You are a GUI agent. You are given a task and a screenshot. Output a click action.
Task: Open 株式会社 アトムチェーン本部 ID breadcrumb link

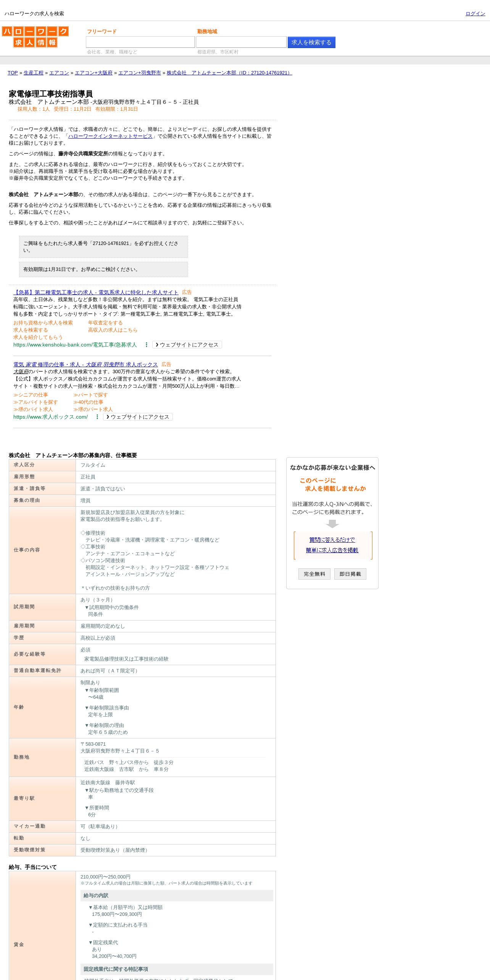click(229, 73)
